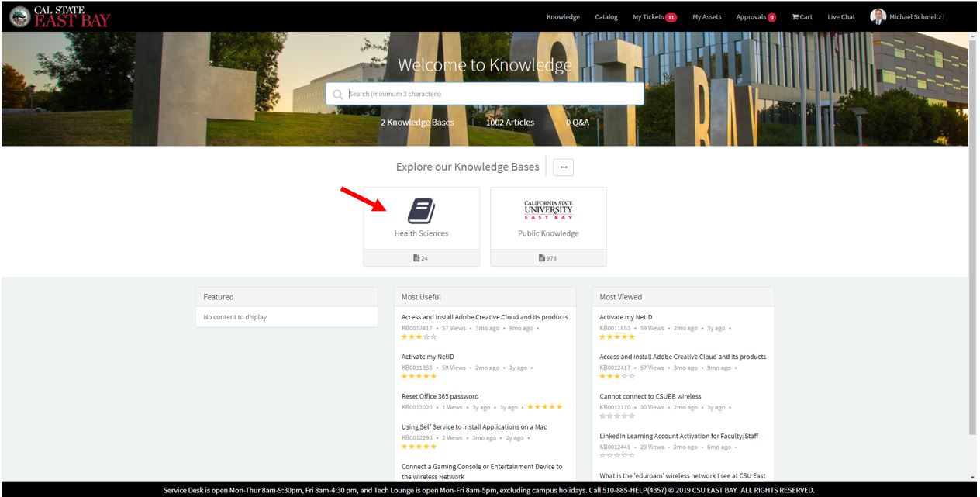Click the 2 Knowledge Bases stat

pyautogui.click(x=417, y=123)
